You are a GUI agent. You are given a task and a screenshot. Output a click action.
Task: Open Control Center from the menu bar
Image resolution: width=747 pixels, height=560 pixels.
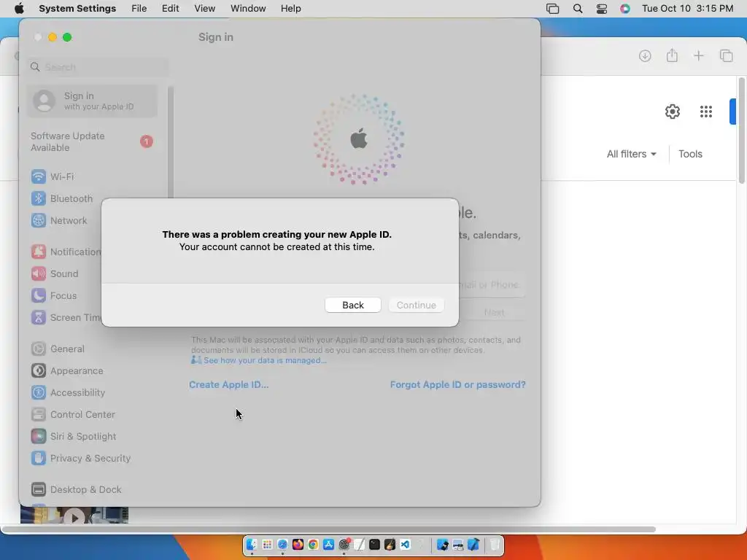[602, 9]
